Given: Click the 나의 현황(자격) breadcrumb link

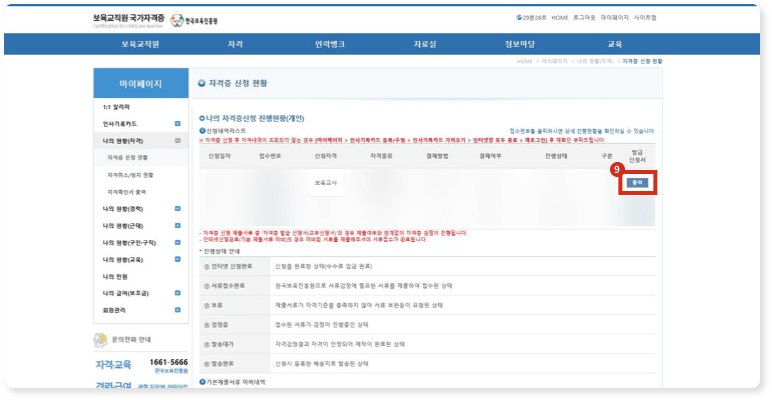Looking at the screenshot, I should pos(595,62).
